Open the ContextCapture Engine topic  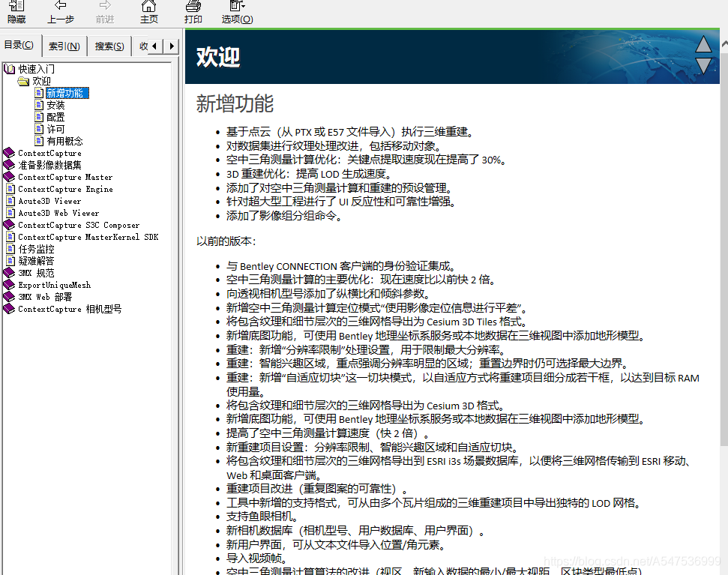tap(65, 190)
